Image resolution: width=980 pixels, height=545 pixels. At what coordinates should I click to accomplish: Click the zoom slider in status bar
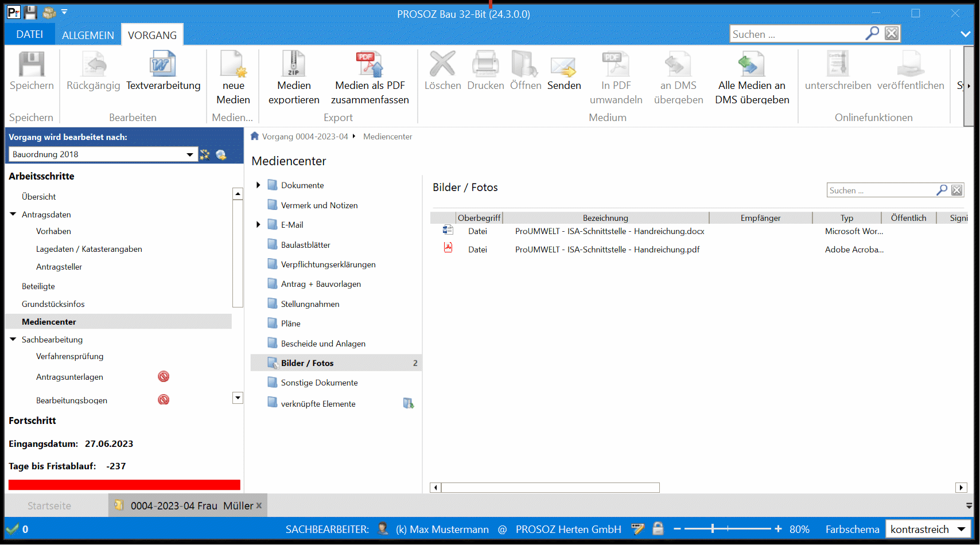[x=728, y=529]
